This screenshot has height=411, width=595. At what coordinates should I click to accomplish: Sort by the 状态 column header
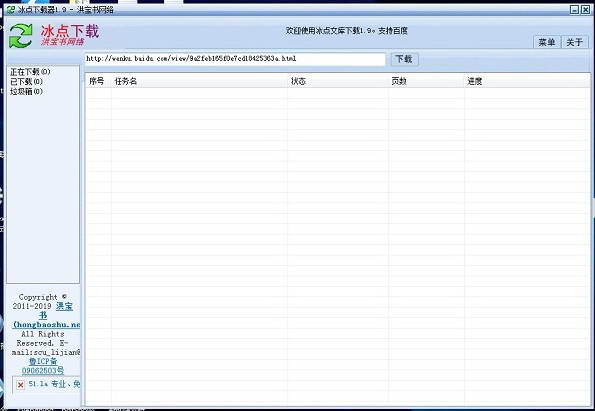(x=338, y=81)
